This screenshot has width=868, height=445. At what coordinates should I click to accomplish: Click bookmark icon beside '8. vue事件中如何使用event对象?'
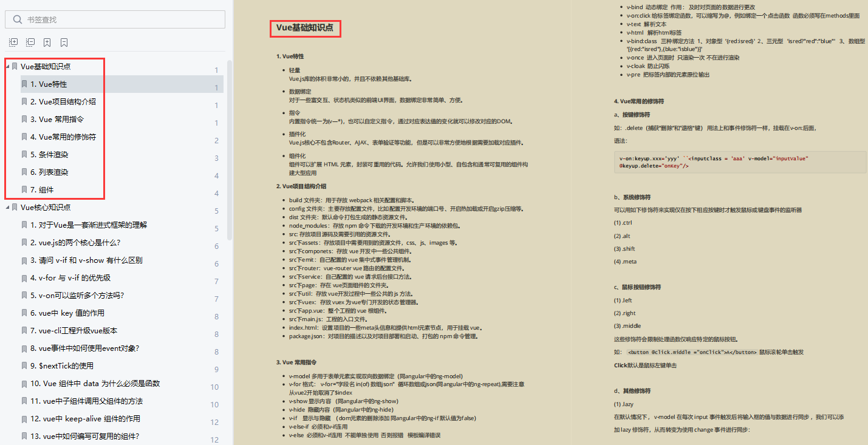pos(24,348)
